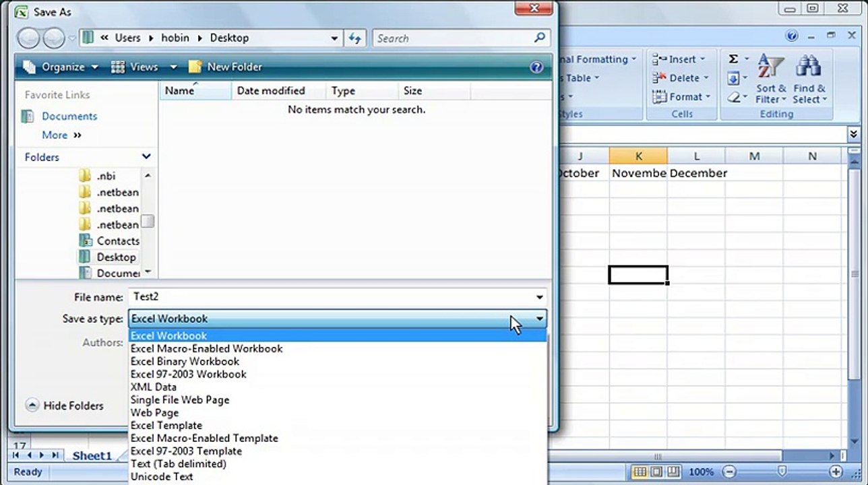Click the December cell in Excel
This screenshot has height=485, width=868.
click(698, 173)
